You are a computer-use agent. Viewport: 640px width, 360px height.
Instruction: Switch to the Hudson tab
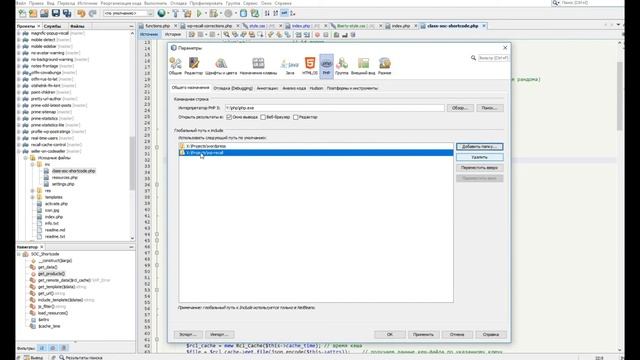(x=316, y=88)
